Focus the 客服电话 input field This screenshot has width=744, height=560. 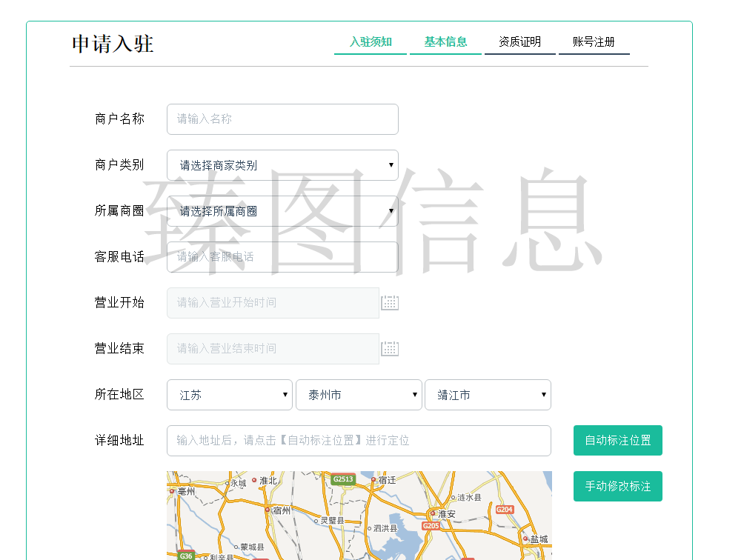[283, 257]
